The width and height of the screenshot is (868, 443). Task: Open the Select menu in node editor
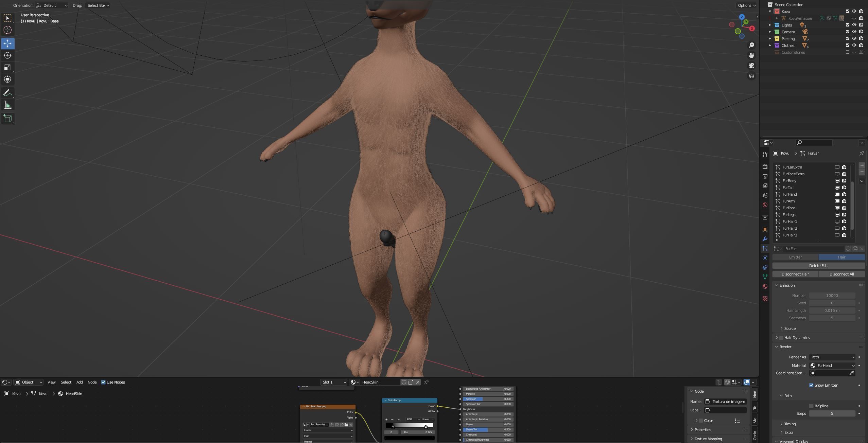click(66, 382)
